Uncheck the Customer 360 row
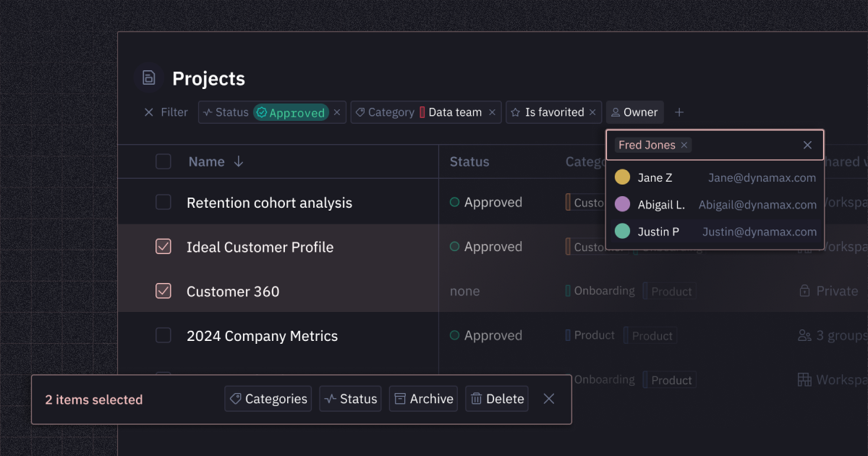 [163, 291]
